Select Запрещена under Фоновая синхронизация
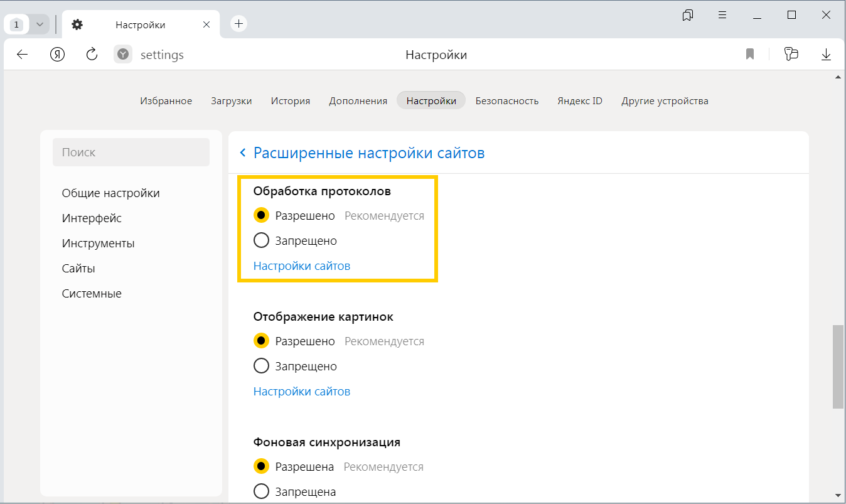Screen dimensions: 846x504 261,491
